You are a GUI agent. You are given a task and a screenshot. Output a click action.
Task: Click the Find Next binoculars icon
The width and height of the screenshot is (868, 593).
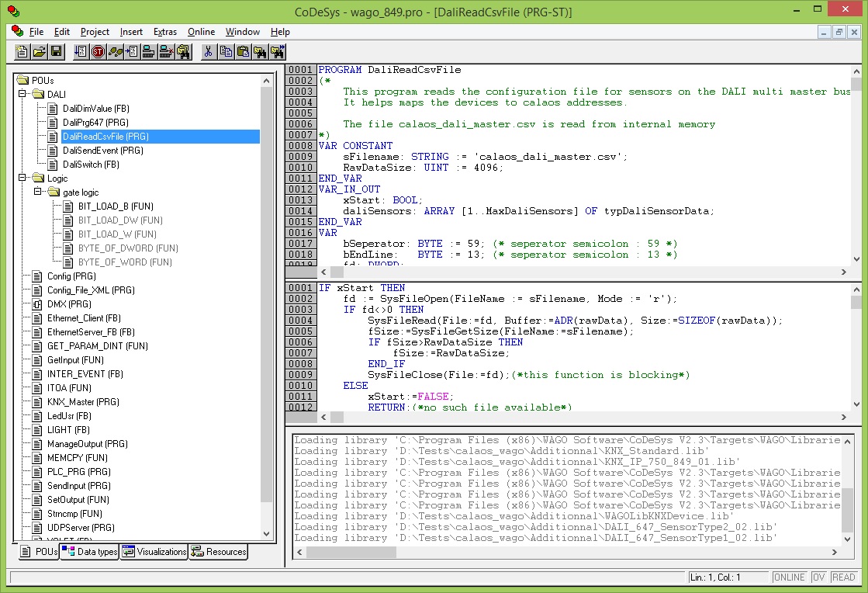(278, 52)
